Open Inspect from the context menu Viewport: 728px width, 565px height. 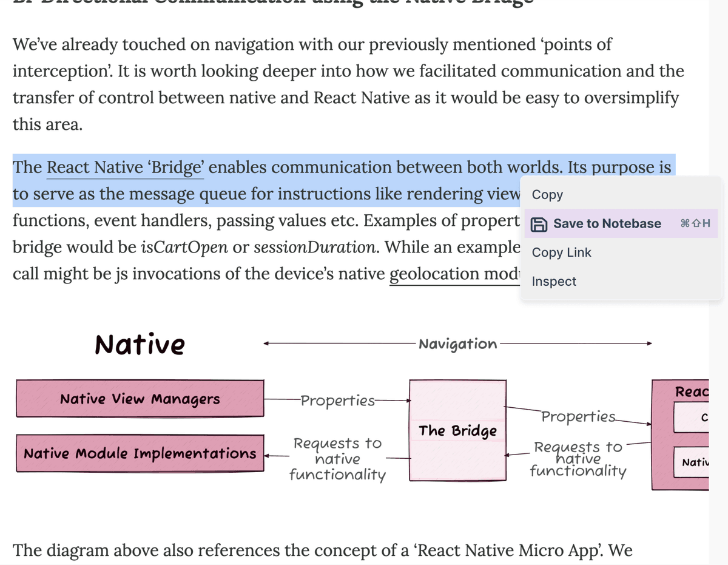[x=554, y=282]
